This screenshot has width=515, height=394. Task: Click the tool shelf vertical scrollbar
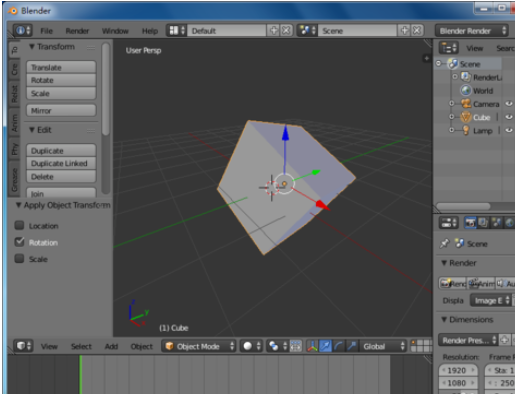106,89
